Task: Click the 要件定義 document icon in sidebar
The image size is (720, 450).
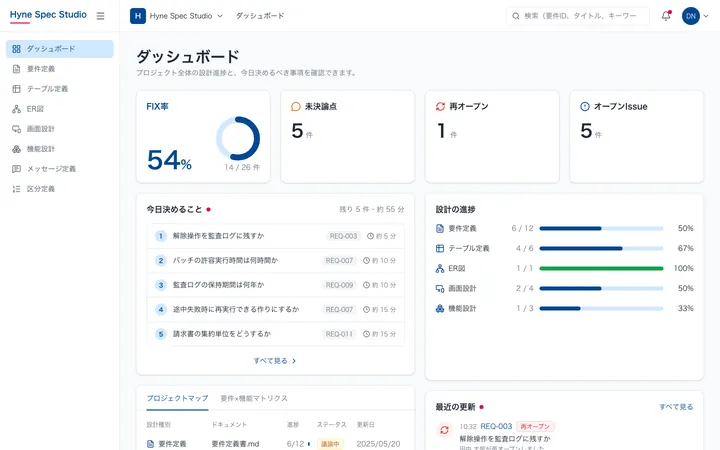Action: 17,69
